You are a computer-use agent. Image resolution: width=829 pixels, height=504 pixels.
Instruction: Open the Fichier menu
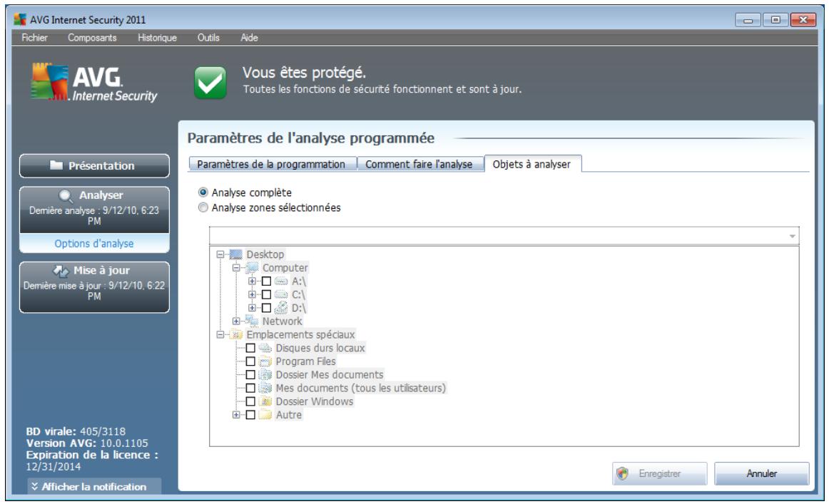34,38
